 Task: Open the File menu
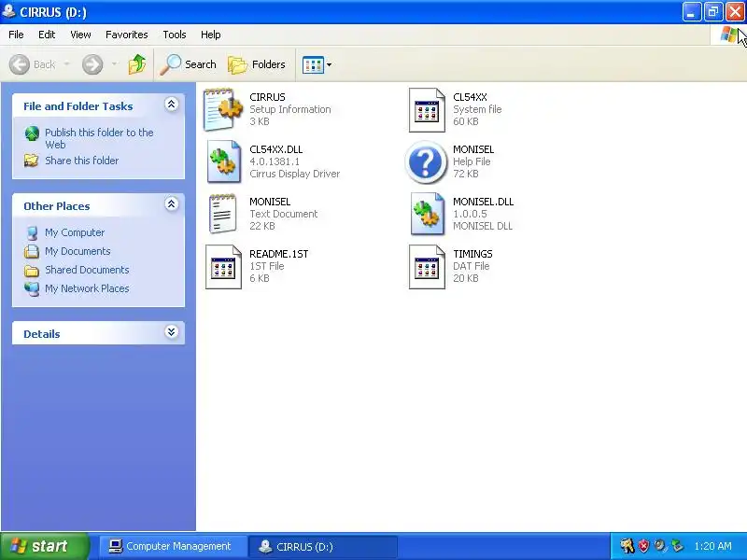pos(16,35)
